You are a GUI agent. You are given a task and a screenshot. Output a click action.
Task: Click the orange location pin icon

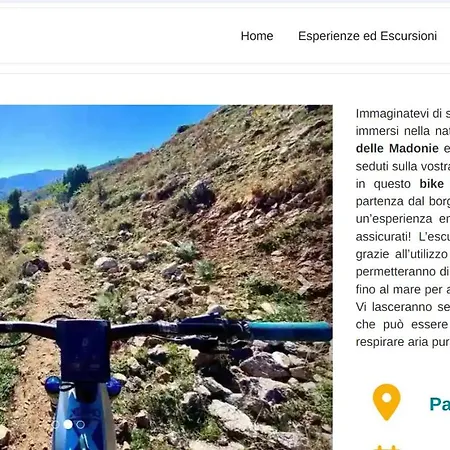tap(386, 402)
